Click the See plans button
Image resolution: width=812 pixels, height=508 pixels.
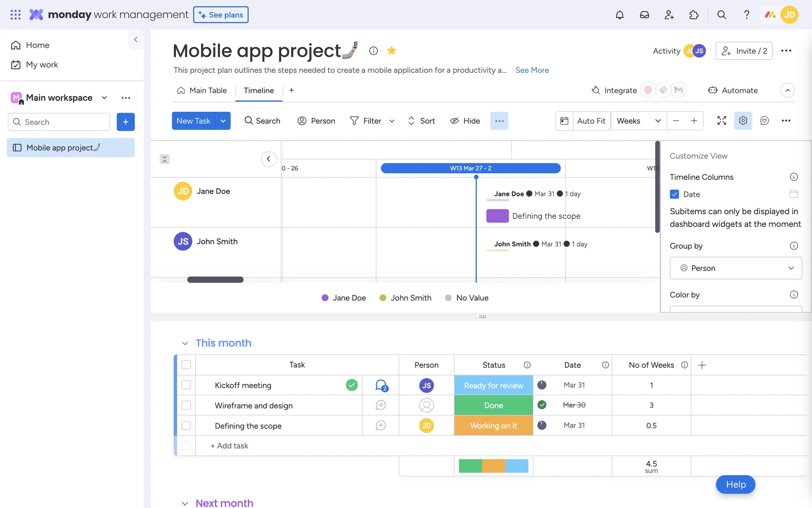coord(221,15)
